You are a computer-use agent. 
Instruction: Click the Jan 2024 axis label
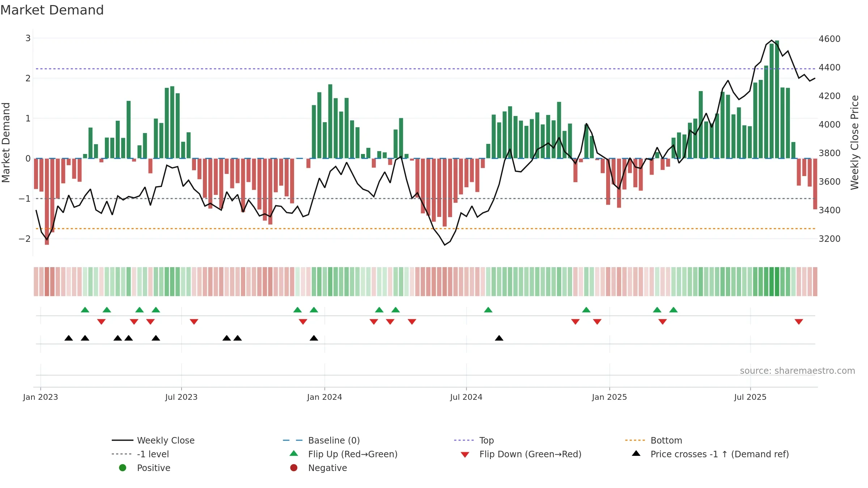[325, 397]
